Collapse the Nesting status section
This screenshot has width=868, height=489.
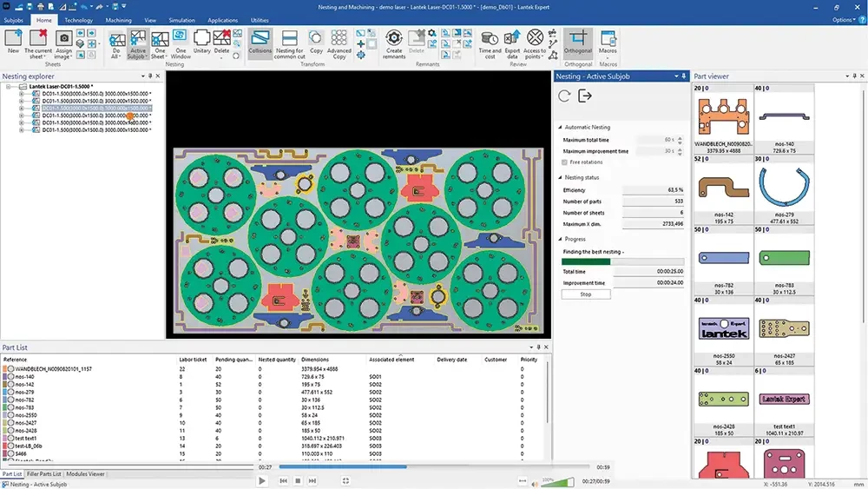[x=559, y=177]
